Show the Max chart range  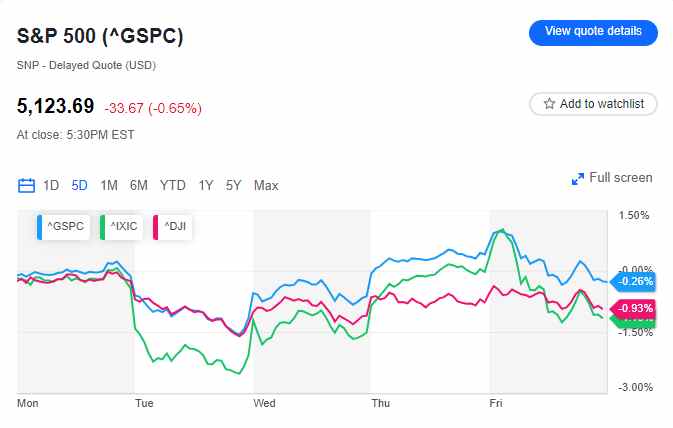266,185
